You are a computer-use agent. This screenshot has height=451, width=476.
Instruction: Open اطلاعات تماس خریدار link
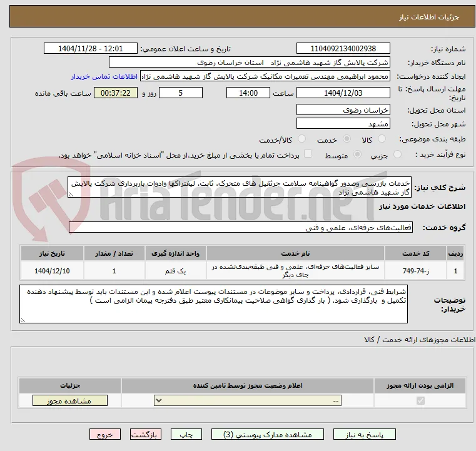click(104, 76)
